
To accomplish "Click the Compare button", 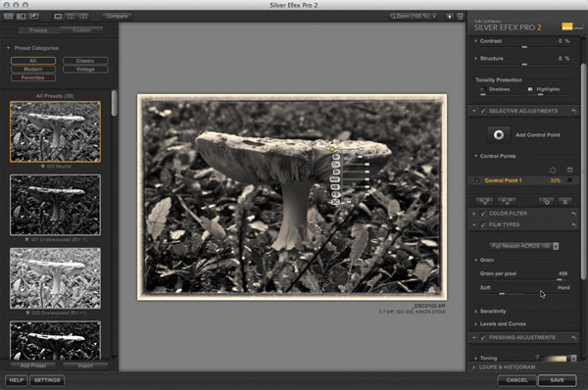I will (x=117, y=16).
